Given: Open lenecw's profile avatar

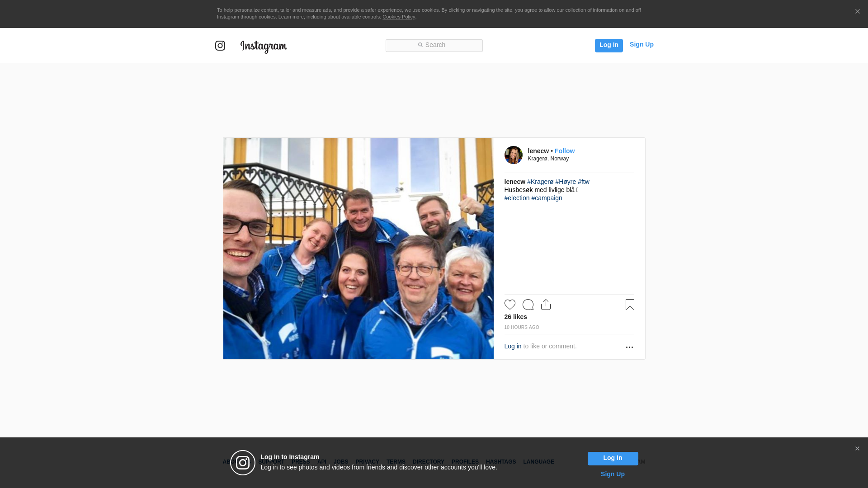Looking at the screenshot, I should pos(513,155).
